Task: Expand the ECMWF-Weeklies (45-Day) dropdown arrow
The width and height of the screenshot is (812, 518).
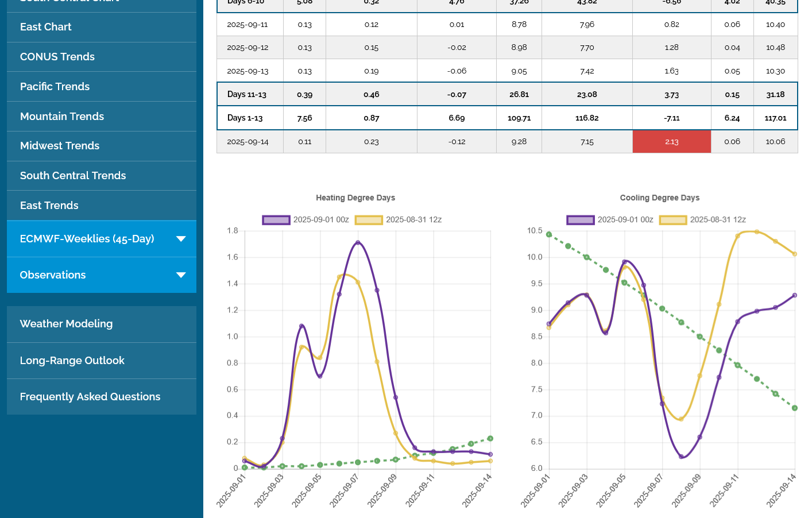Action: point(181,239)
